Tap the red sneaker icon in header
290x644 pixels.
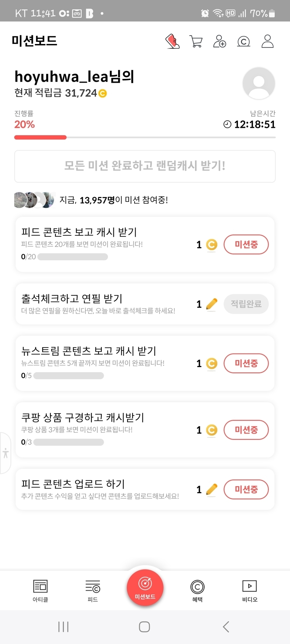[172, 41]
